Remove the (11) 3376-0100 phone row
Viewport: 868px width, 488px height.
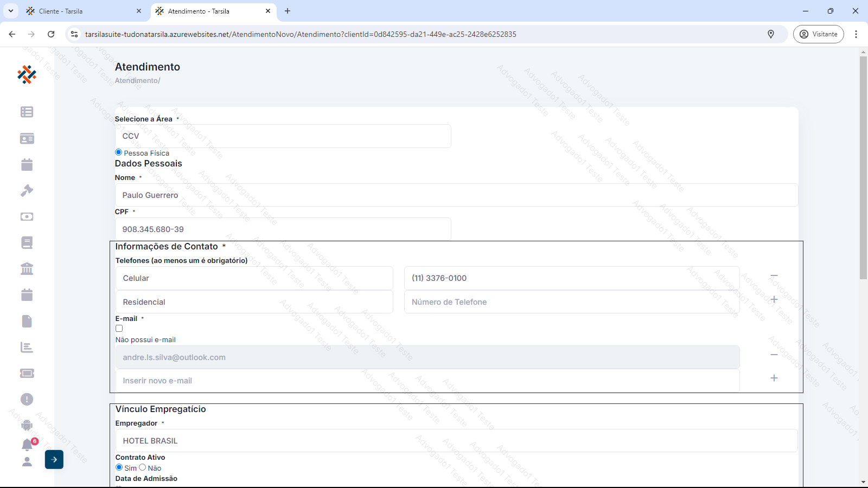(x=774, y=276)
